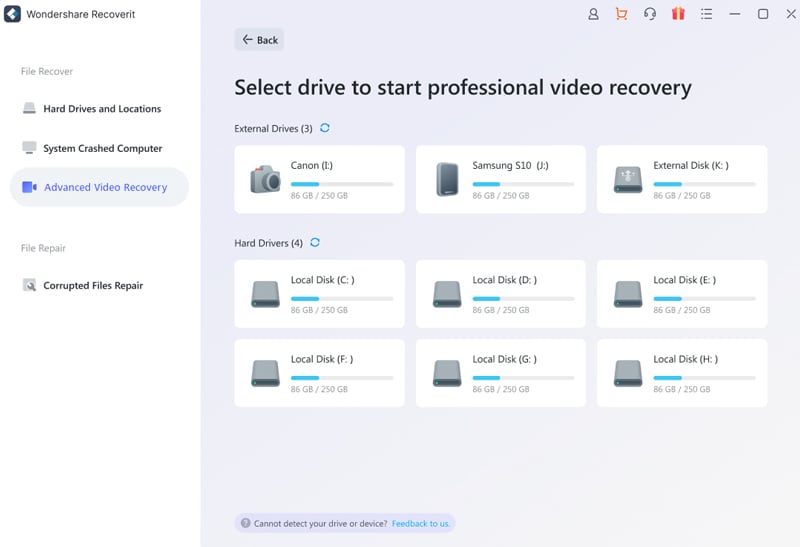Select the Local Disk (E:) drive name
Viewport: 800px width, 547px height.
(x=685, y=280)
